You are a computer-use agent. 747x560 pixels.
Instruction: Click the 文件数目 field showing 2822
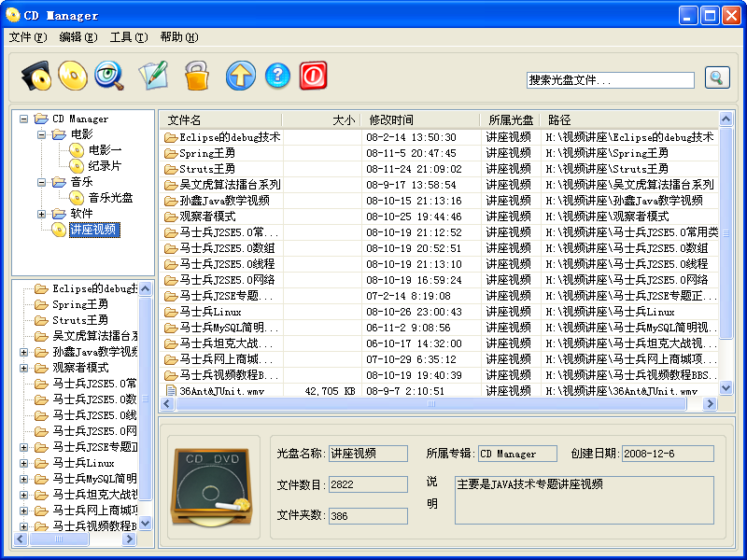point(368,484)
